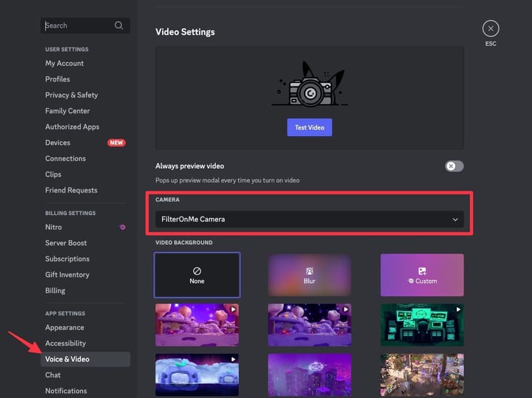This screenshot has width=532, height=398.
Task: Apply the Blur video background
Action: (309, 273)
